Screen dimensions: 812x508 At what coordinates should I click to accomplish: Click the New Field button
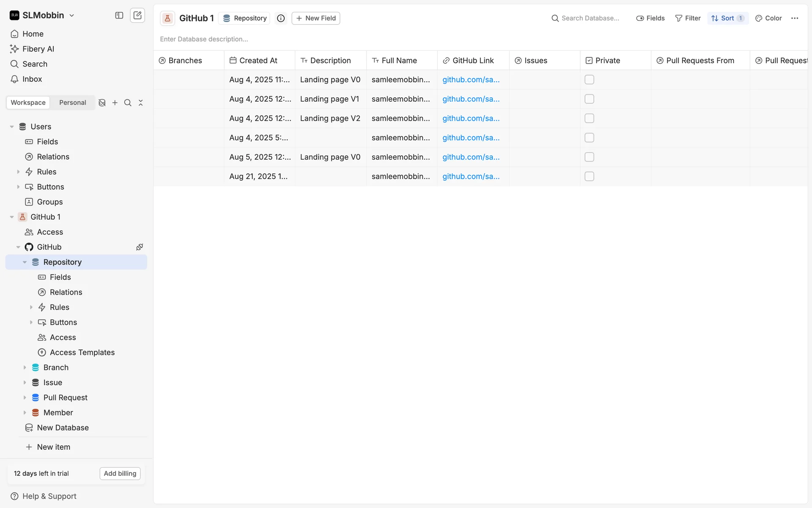coord(315,18)
